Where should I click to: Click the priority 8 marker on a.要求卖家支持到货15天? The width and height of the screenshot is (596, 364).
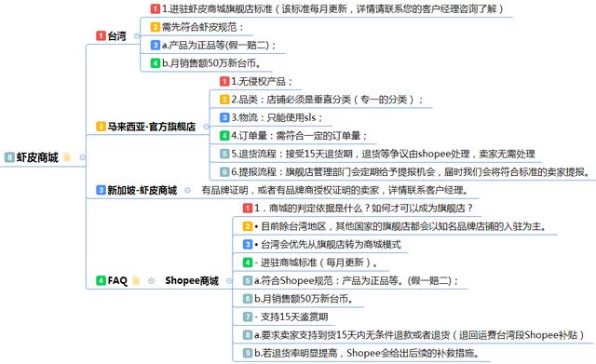click(x=248, y=335)
